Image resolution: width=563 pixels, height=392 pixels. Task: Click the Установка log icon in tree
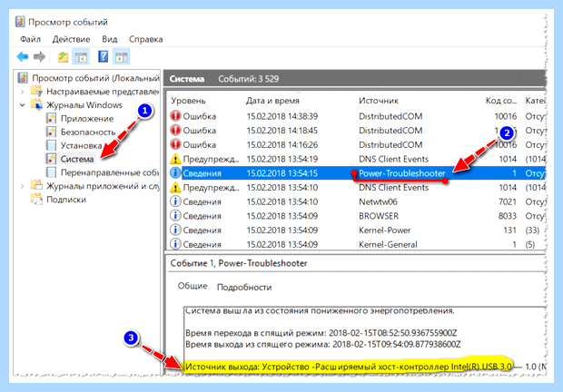pos(52,145)
